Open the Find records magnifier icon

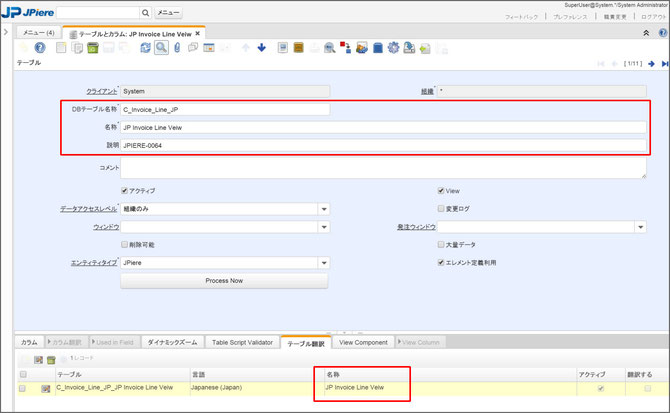161,47
